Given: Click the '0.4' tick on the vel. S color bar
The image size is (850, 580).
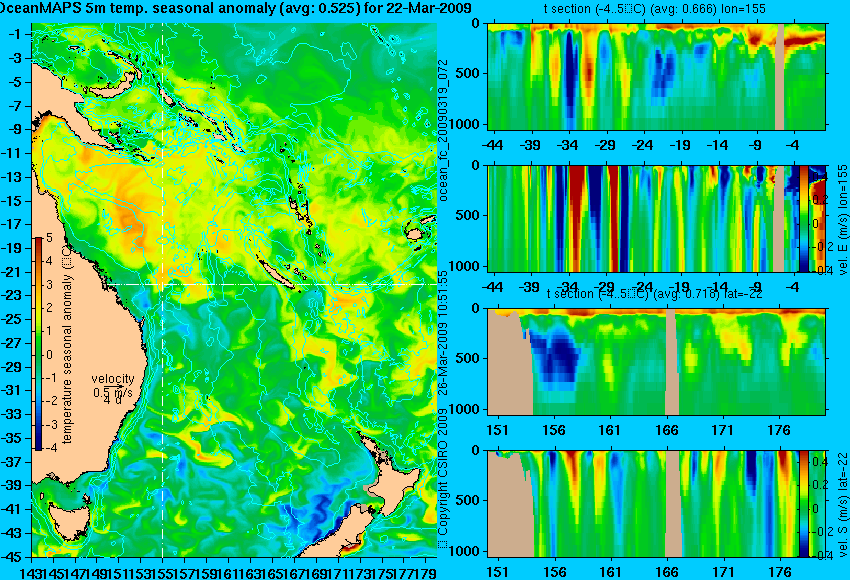Looking at the screenshot, I should coord(819,462).
